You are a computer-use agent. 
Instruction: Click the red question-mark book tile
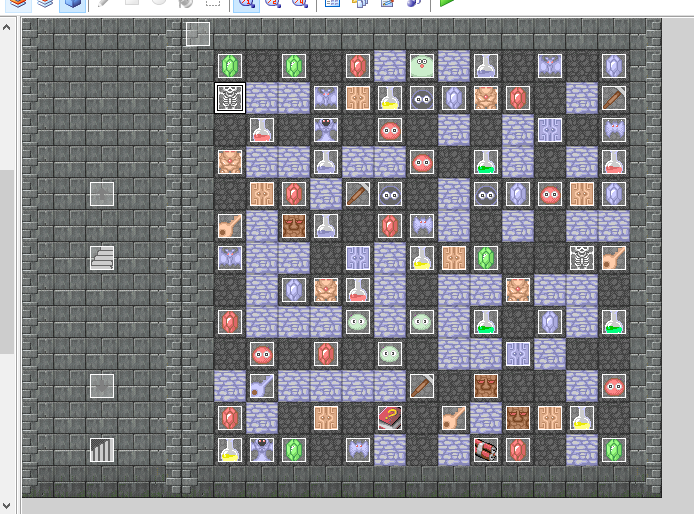390,417
